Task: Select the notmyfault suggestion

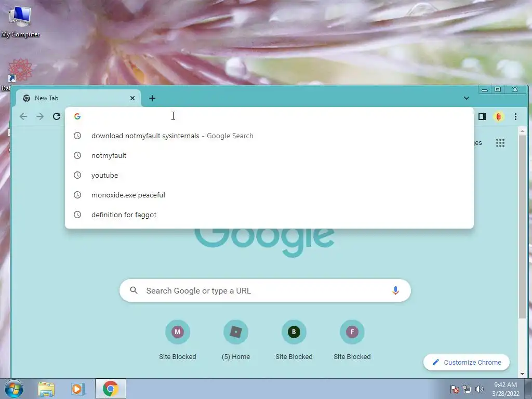Action: click(269, 155)
